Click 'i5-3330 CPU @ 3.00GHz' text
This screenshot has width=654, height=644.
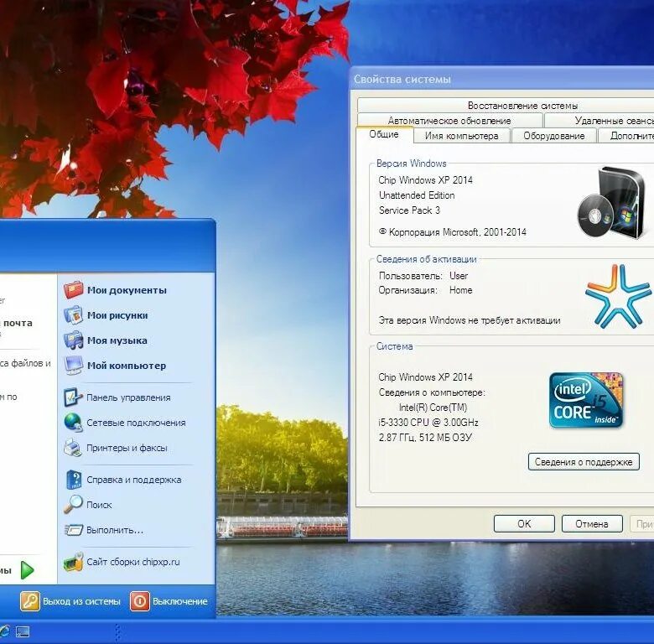coord(428,423)
